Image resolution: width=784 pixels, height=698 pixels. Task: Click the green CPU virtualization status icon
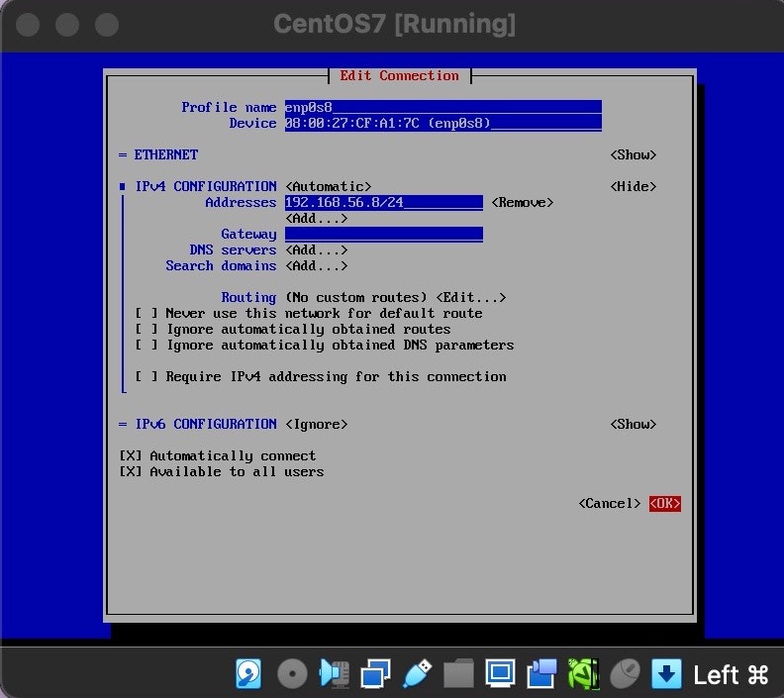click(x=583, y=673)
